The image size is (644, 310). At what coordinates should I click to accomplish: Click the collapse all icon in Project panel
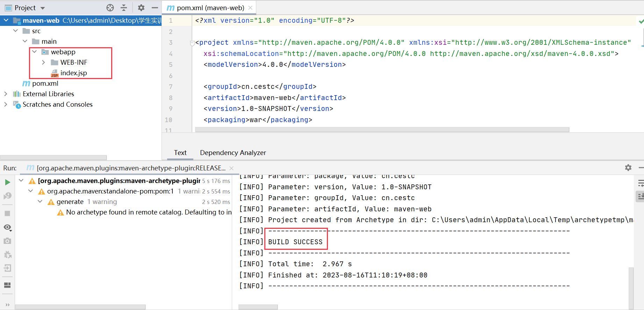tap(124, 8)
